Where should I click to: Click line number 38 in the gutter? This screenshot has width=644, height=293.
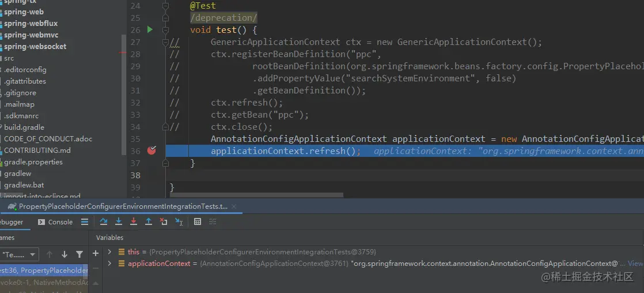135,175
